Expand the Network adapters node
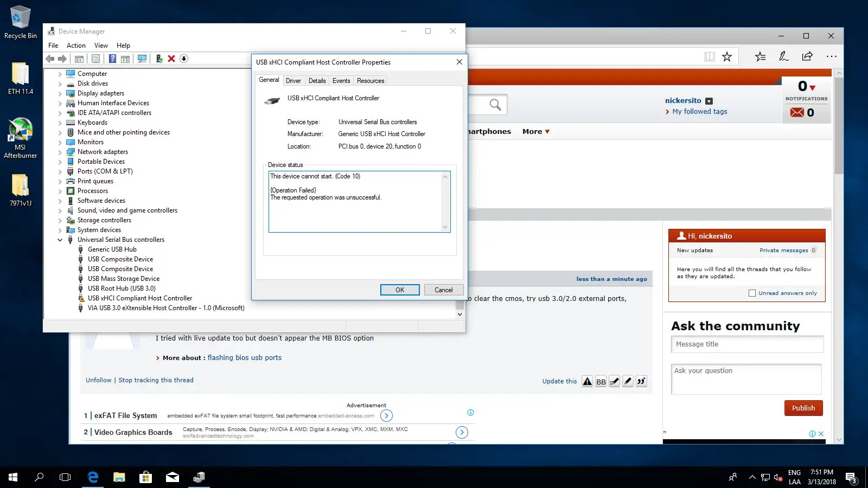 (x=60, y=152)
